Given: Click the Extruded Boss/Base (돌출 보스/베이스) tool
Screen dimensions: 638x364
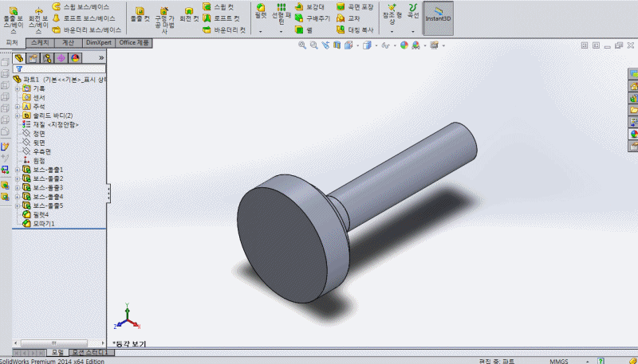Looking at the screenshot, I should tap(13, 16).
